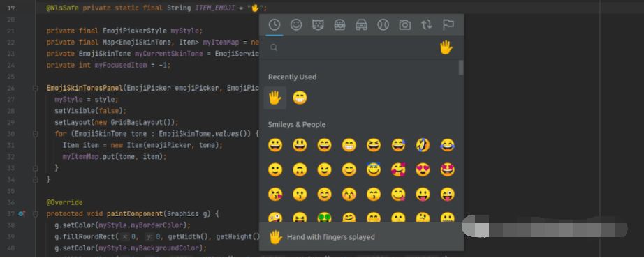This screenshot has width=644, height=258.
Task: Open the Recently Used emoji category tab
Action: (274, 25)
